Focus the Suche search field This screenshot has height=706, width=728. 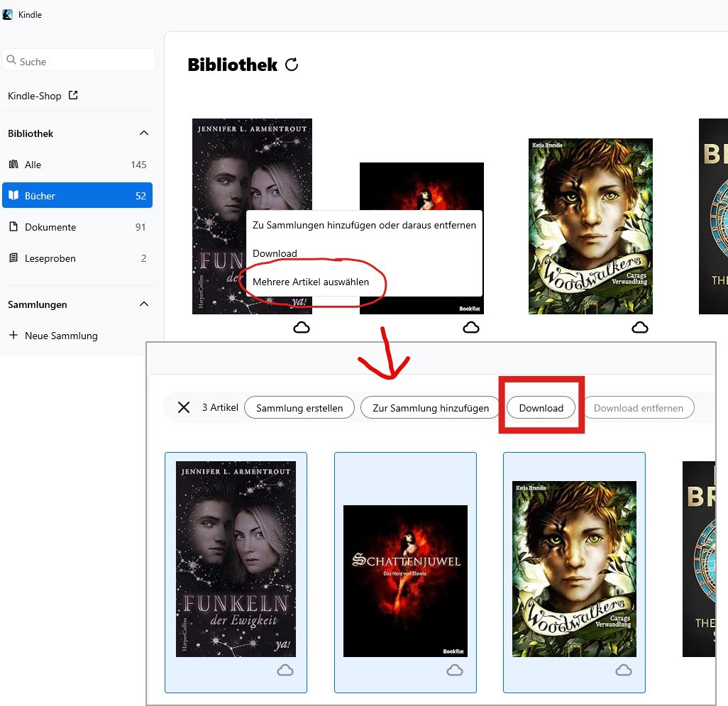[78, 60]
